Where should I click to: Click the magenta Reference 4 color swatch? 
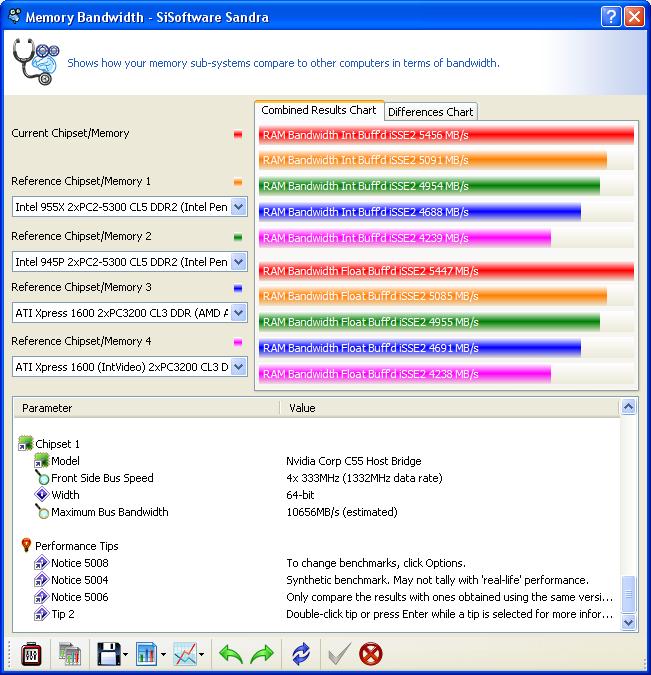pyautogui.click(x=238, y=342)
